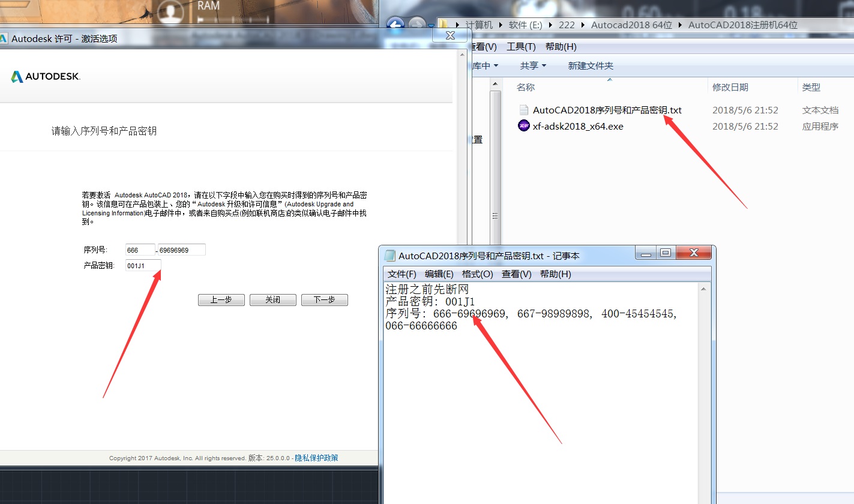The image size is (854, 504).
Task: Open Notepad's 查看(V) menu
Action: [x=517, y=274]
